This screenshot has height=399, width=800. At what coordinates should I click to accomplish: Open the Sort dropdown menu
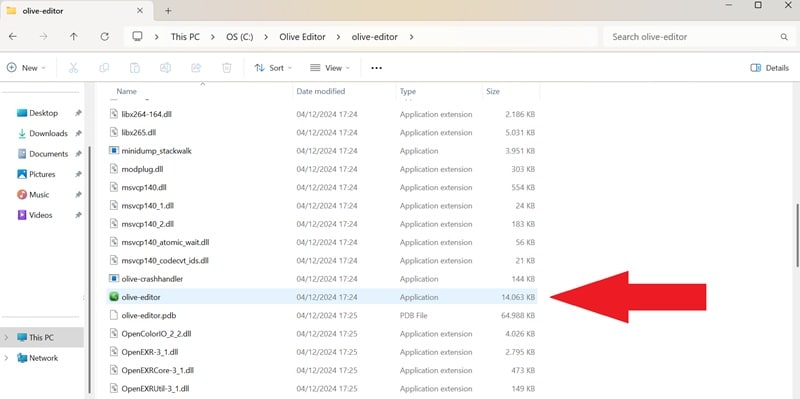coord(273,68)
